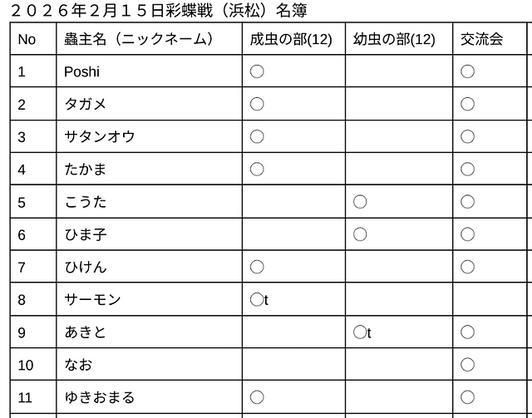The image size is (532, 418).
Task: Select the サーモン name cell
Action: pyautogui.click(x=150, y=299)
